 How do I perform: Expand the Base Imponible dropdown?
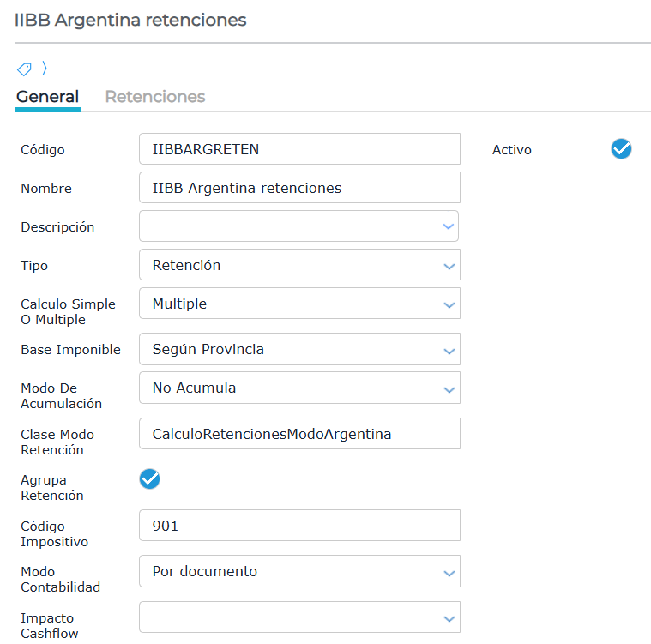299,349
